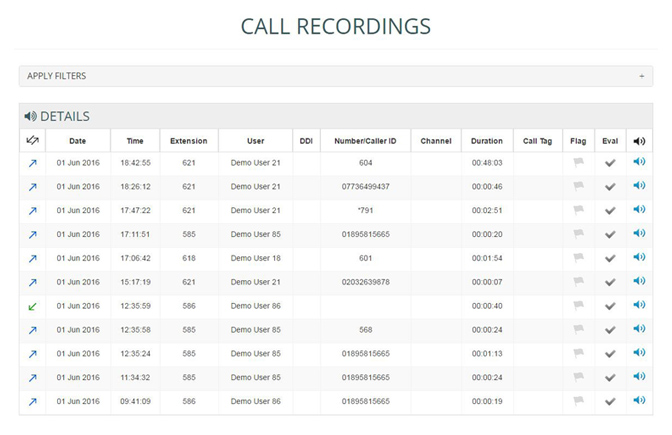Sort table by Date column
The image size is (672, 435).
click(x=78, y=141)
